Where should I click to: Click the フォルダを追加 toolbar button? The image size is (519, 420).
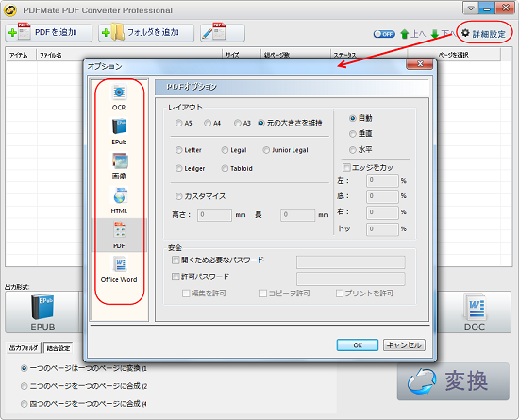[x=146, y=33]
